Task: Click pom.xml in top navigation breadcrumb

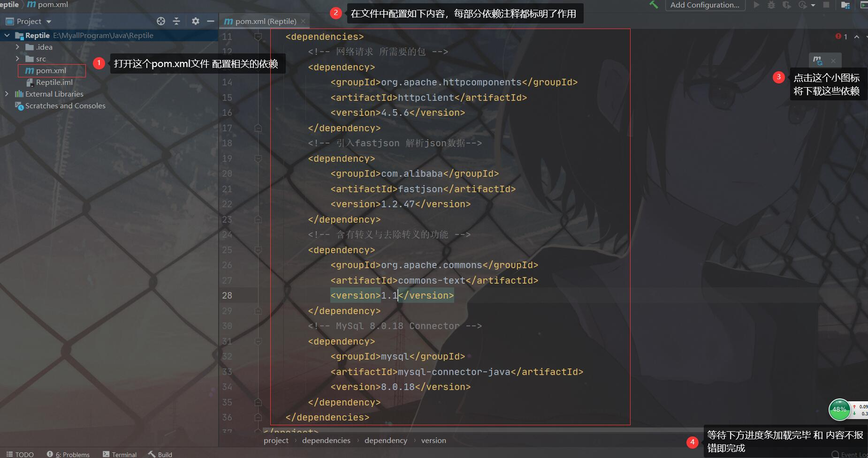Action: pos(48,5)
